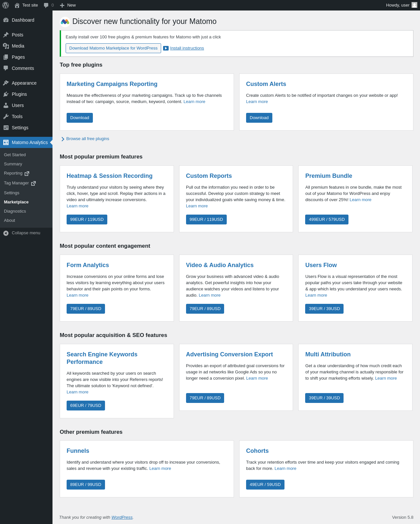The height and width of the screenshot is (524, 420).
Task: Click the Users person icon
Action: click(x=6, y=105)
